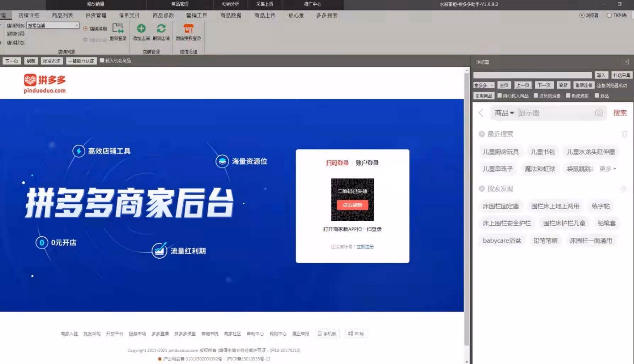This screenshot has height=364, width=634.
Task: Open the 商品管理 top menu
Action: pos(180,4)
